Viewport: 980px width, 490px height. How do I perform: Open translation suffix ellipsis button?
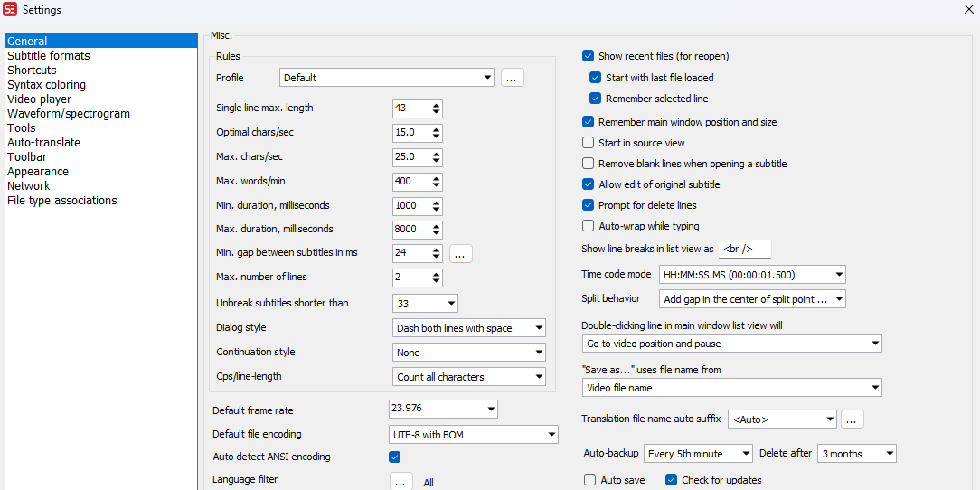853,419
